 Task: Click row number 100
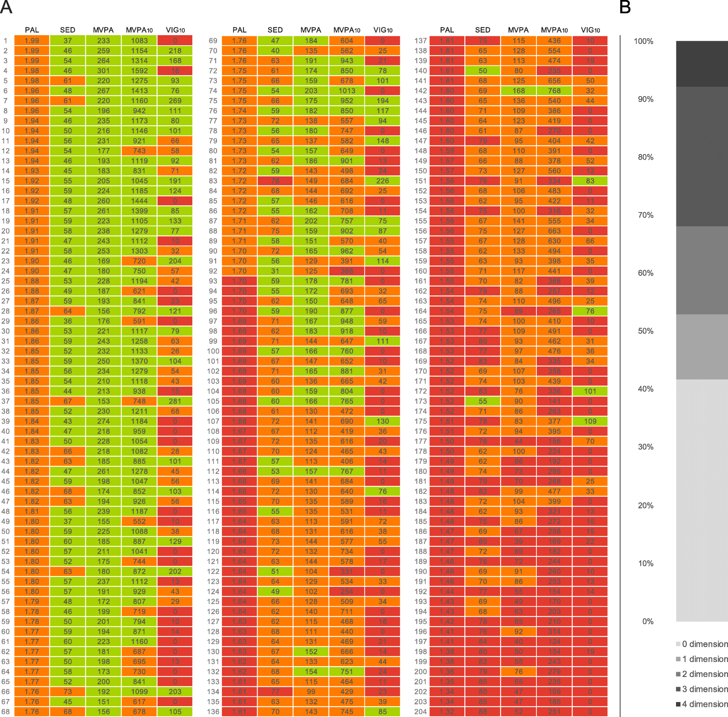click(213, 351)
